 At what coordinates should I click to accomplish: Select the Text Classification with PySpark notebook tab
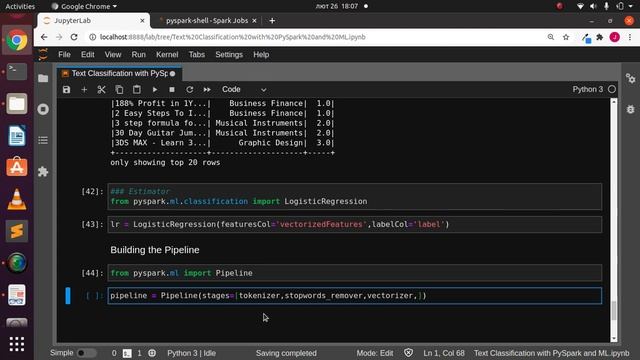point(119,73)
